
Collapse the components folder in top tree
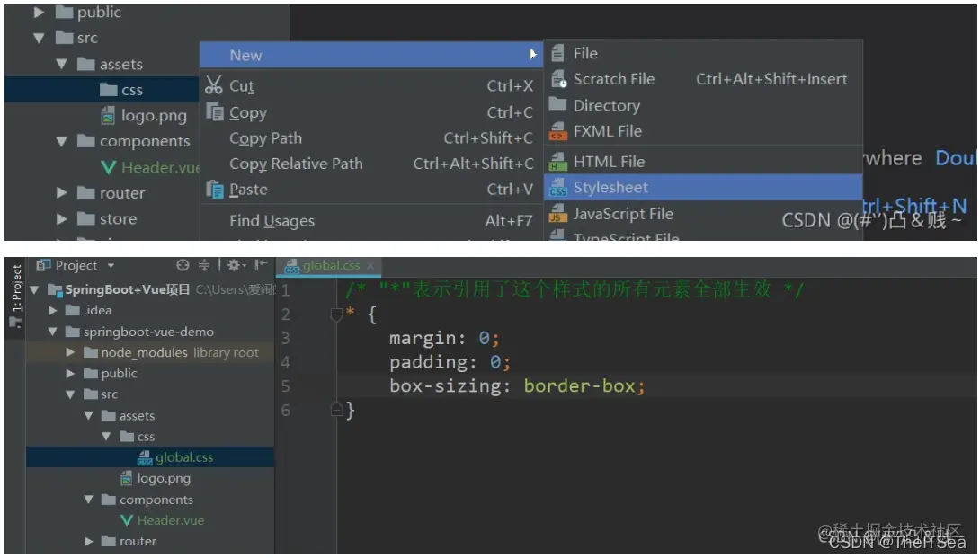[x=61, y=141]
